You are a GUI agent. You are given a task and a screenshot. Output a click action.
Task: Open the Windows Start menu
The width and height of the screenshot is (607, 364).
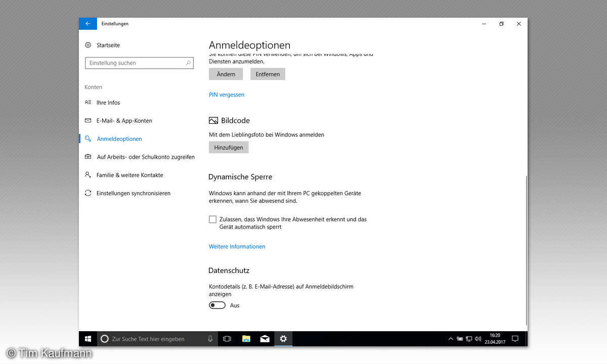tap(88, 339)
